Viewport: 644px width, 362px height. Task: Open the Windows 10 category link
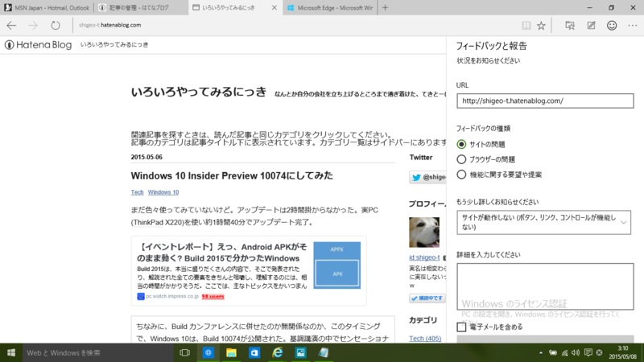click(x=163, y=192)
